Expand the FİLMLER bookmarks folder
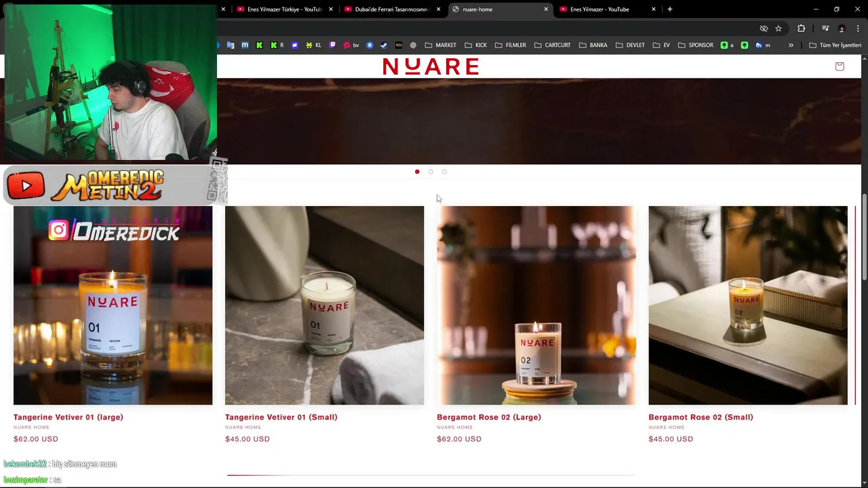868x488 pixels. point(511,45)
